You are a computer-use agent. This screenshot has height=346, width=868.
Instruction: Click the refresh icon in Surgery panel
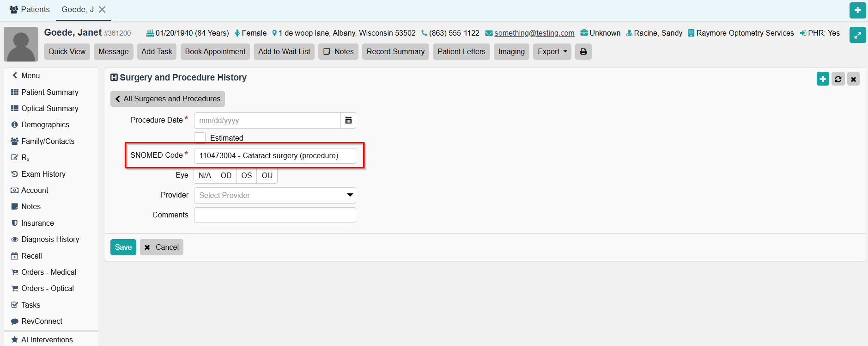tap(838, 79)
